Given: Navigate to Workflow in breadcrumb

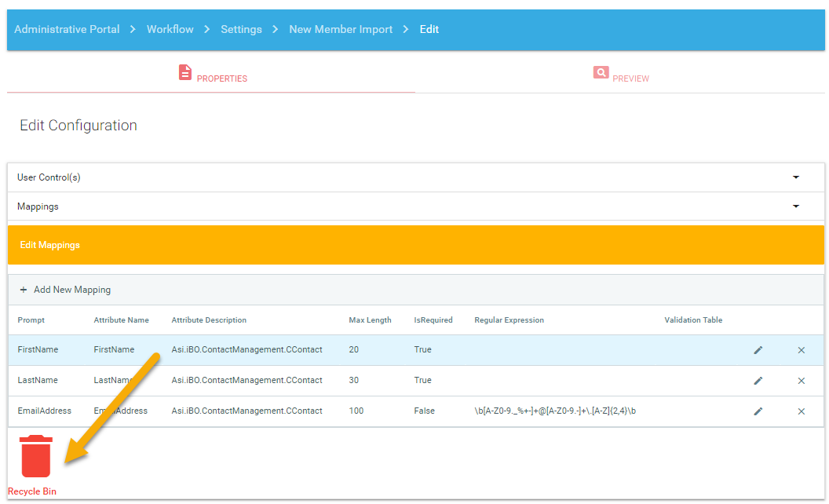Looking at the screenshot, I should 170,29.
